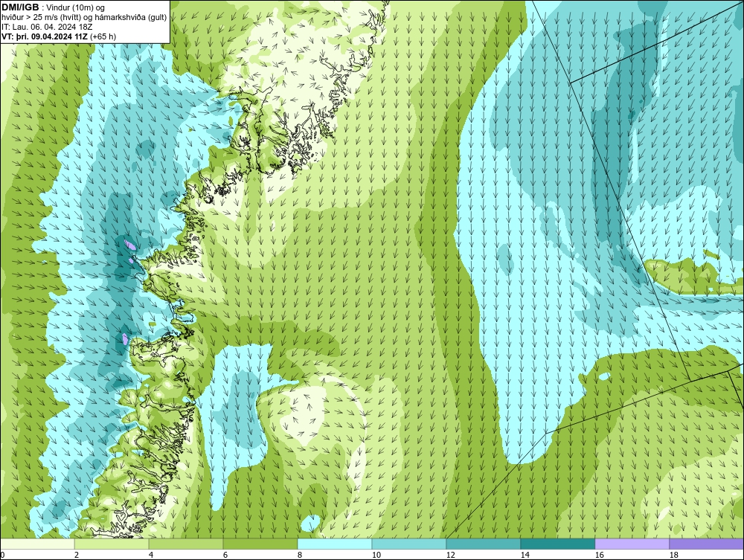Click the 8–10 m/s light cyan swatch

pyautogui.click(x=335, y=544)
